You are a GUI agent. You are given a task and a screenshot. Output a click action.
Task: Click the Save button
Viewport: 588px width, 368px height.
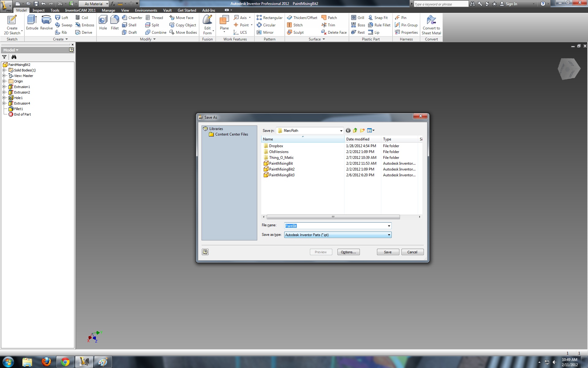pos(388,252)
